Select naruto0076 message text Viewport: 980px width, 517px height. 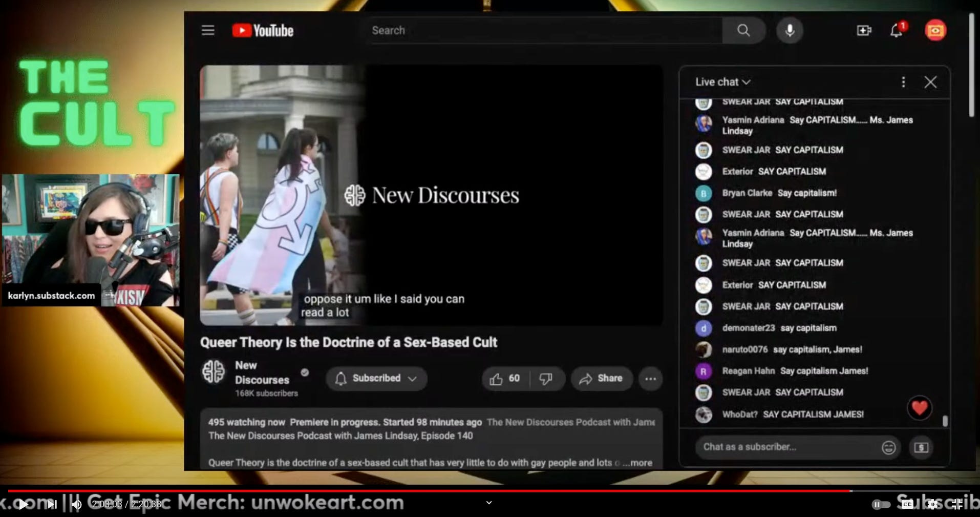tap(818, 349)
